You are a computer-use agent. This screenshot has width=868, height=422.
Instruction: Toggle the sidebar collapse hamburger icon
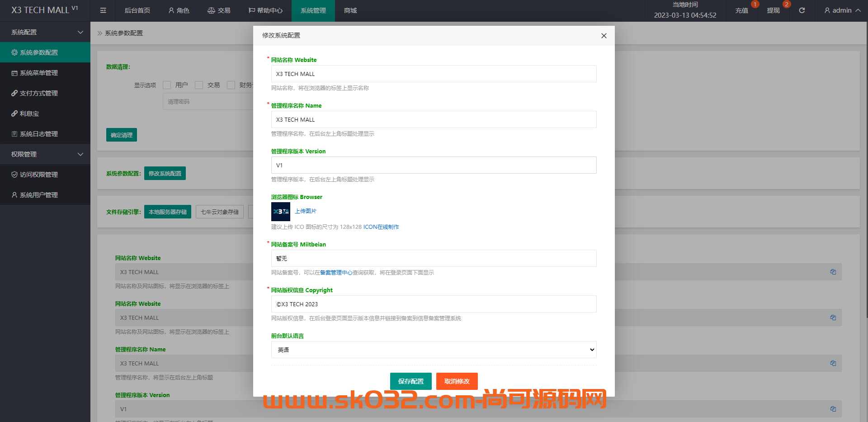[103, 10]
